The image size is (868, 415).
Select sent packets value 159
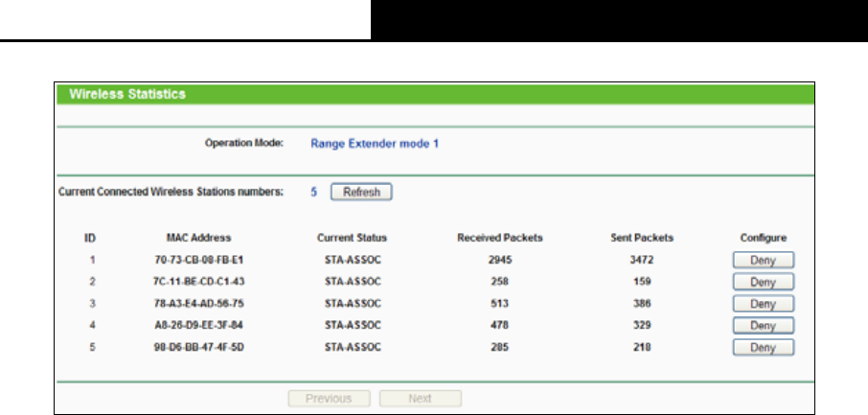tap(642, 282)
